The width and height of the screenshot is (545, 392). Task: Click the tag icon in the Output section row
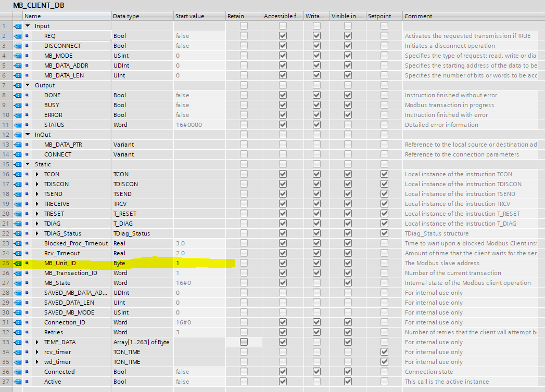[x=17, y=85]
